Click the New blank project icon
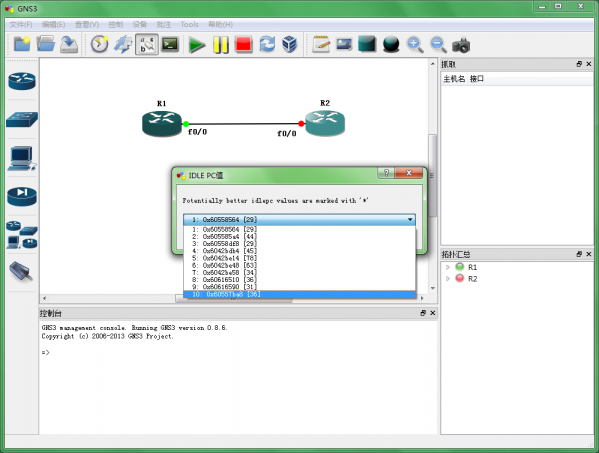The image size is (599, 453). [x=22, y=44]
